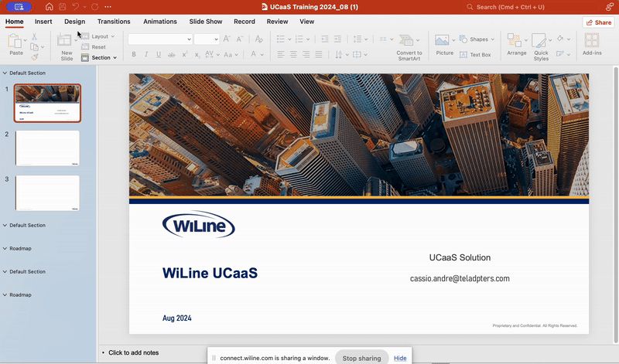Collapse the Default Section containing slide 1
The width and height of the screenshot is (619, 364).
(x=5, y=73)
